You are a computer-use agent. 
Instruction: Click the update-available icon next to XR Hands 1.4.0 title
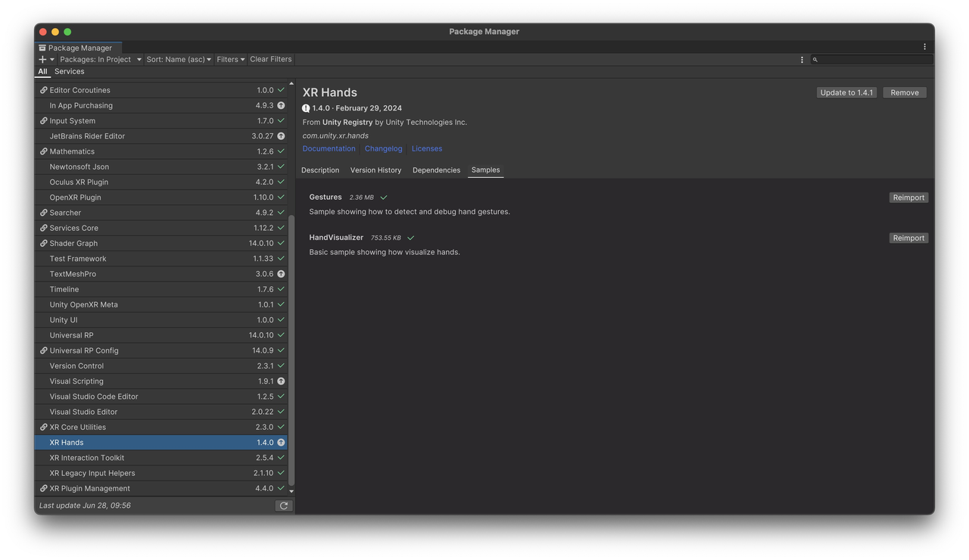click(306, 108)
